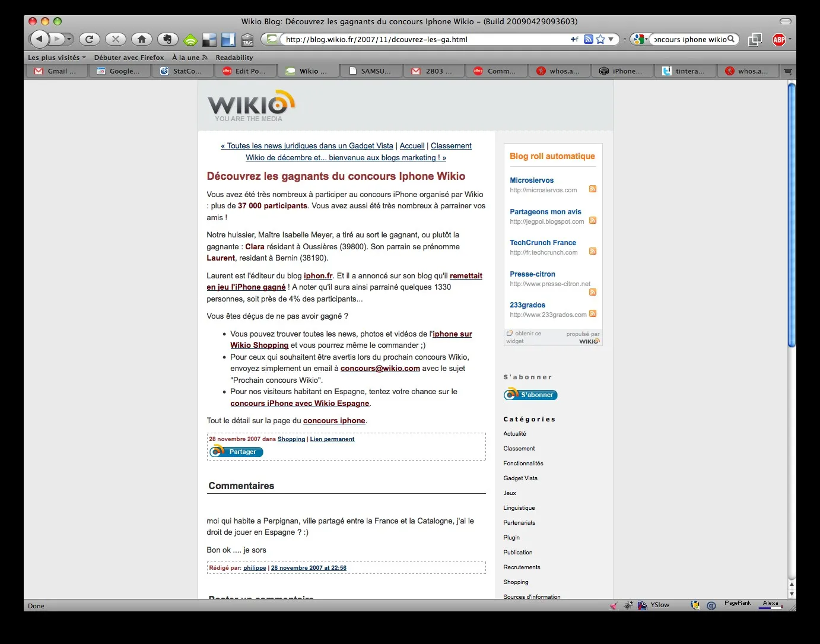Click the RSS icon next to 233grados
Screen dimensions: 820x644
tap(592, 314)
